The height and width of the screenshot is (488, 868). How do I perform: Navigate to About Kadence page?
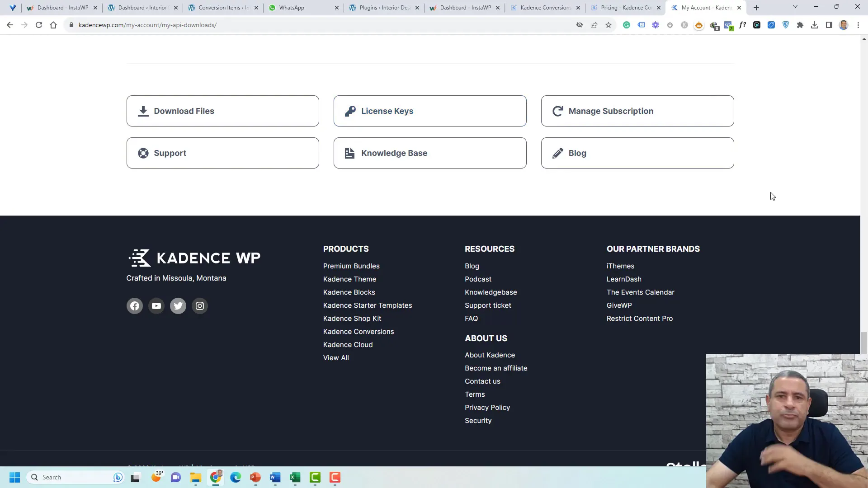click(490, 355)
